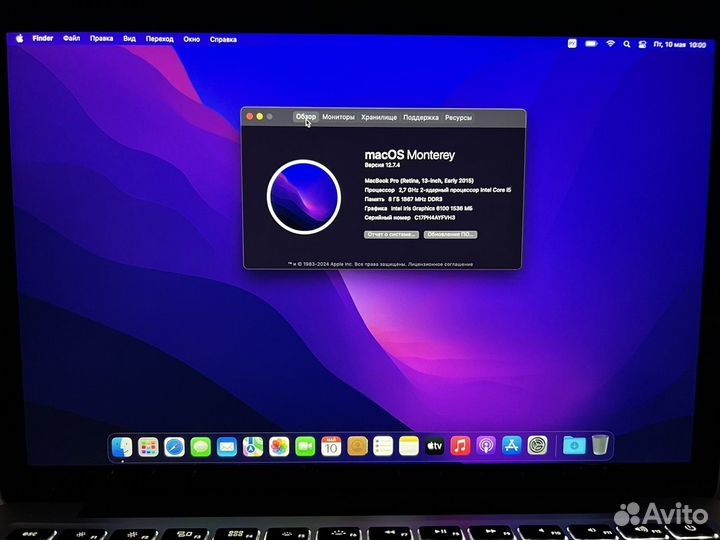The image size is (720, 540).
Task: Open the Apple menu logo
Action: [x=20, y=39]
